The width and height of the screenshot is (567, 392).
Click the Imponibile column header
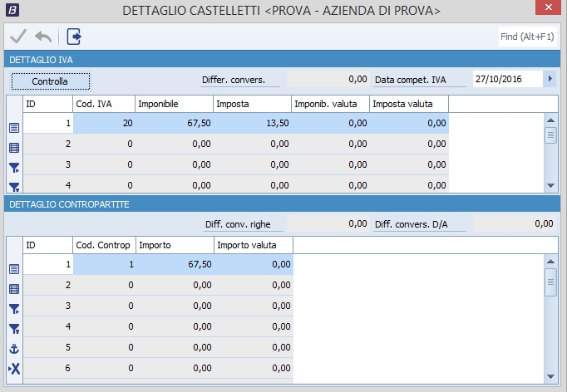point(174,104)
